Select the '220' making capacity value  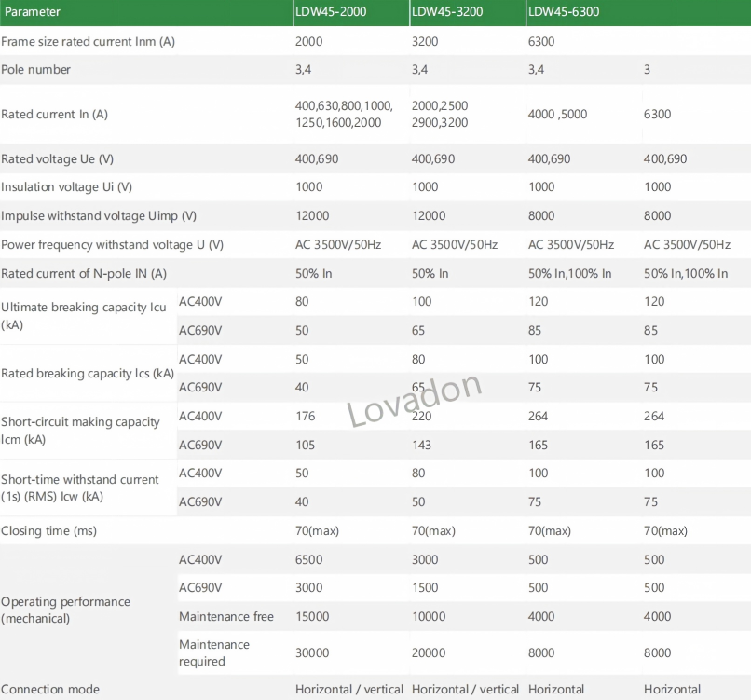[421, 416]
